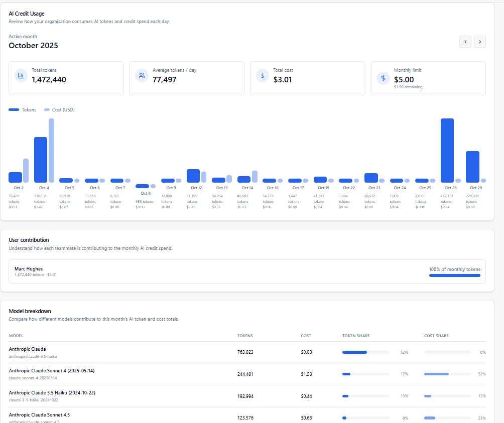Click the dollar icon on Total cost card
Screen dimensions: 504x423
tap(262, 75)
